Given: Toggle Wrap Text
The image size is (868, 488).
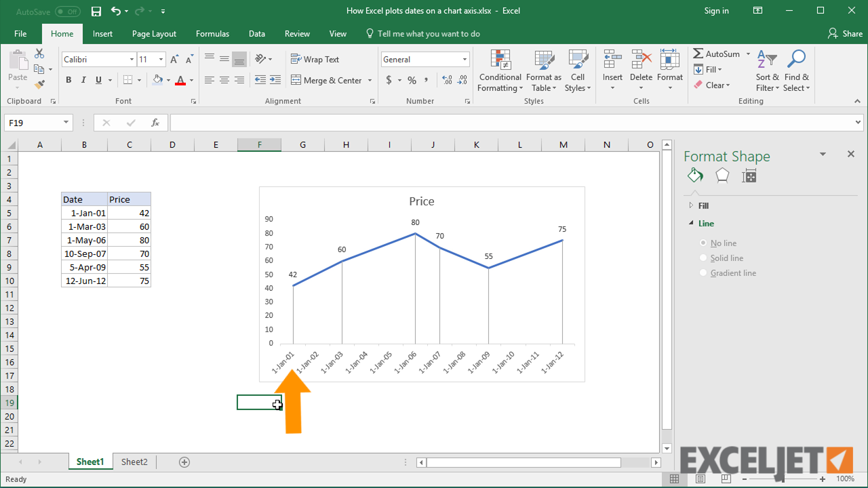Looking at the screenshot, I should coord(315,60).
